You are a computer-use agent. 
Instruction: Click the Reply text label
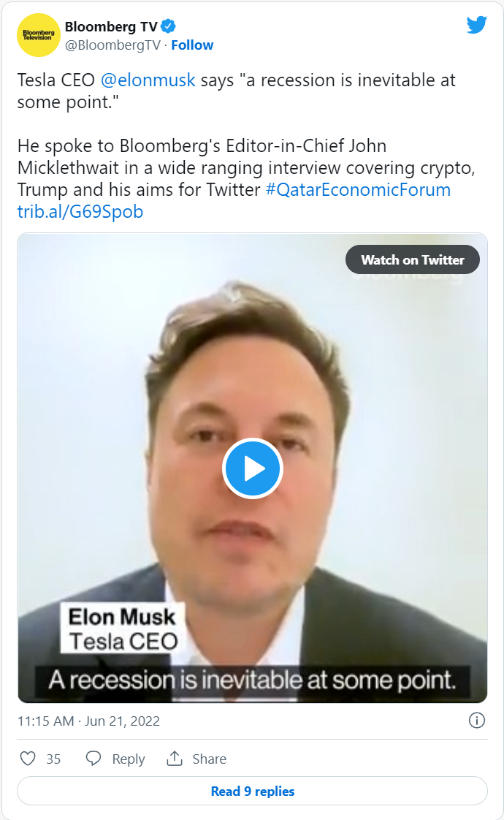coord(129,759)
